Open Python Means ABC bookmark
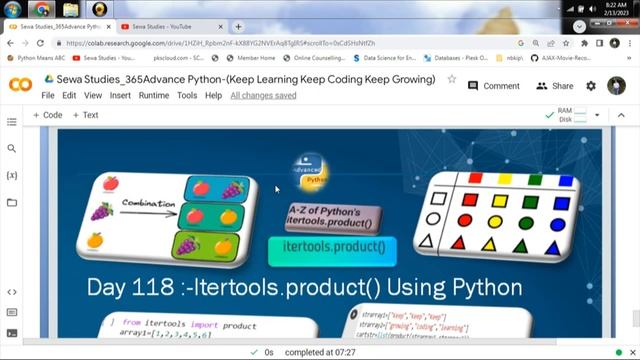Screen dimensions: 640x360 point(36,58)
